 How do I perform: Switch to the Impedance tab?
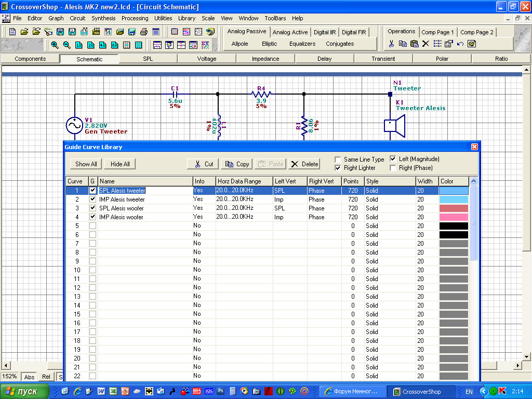265,59
